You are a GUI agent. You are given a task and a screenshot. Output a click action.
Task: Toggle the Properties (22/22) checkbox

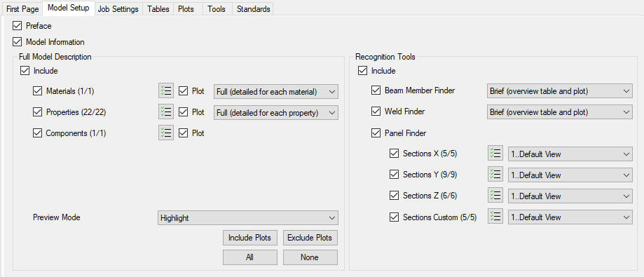37,112
